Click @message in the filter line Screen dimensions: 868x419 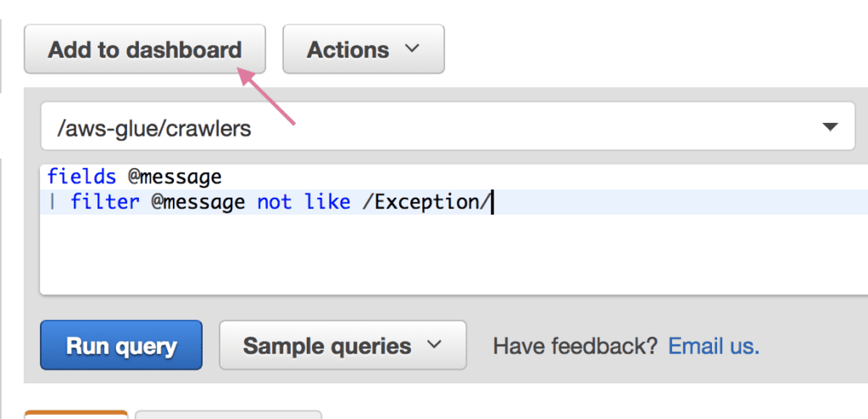click(x=198, y=203)
